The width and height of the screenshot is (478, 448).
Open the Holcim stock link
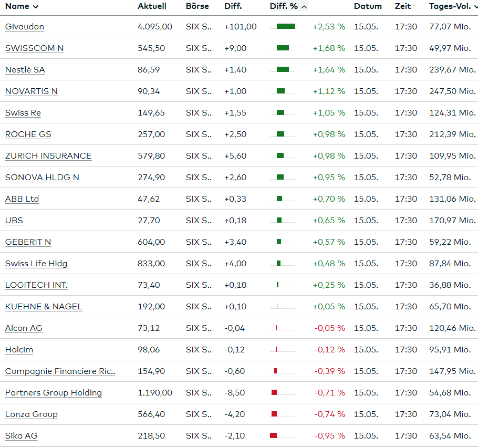click(x=19, y=350)
